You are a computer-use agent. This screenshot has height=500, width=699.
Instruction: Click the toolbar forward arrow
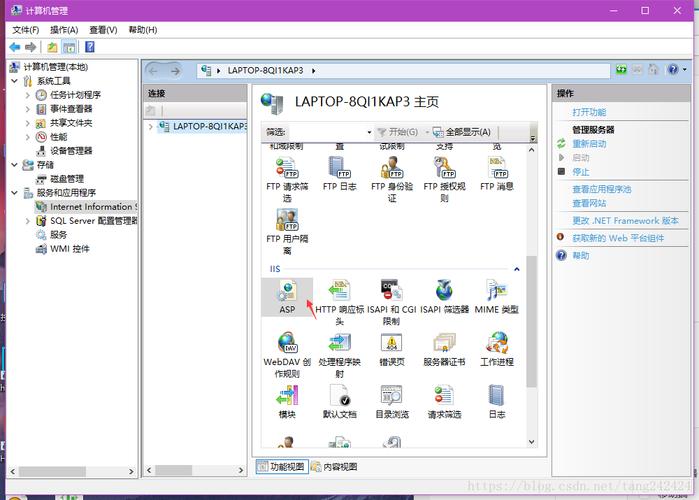coord(30,47)
